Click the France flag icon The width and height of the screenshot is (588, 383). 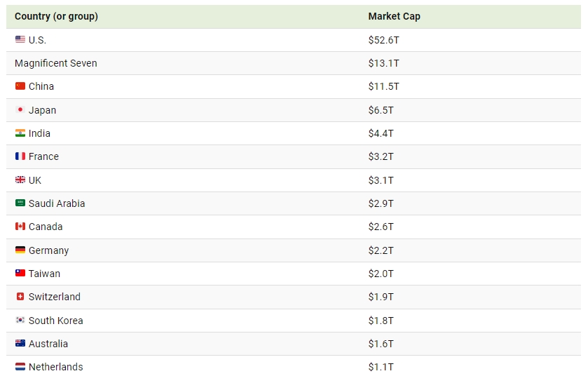[x=20, y=156]
